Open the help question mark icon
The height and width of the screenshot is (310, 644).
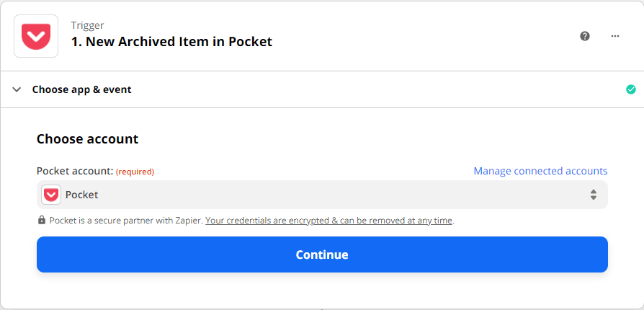tap(585, 36)
